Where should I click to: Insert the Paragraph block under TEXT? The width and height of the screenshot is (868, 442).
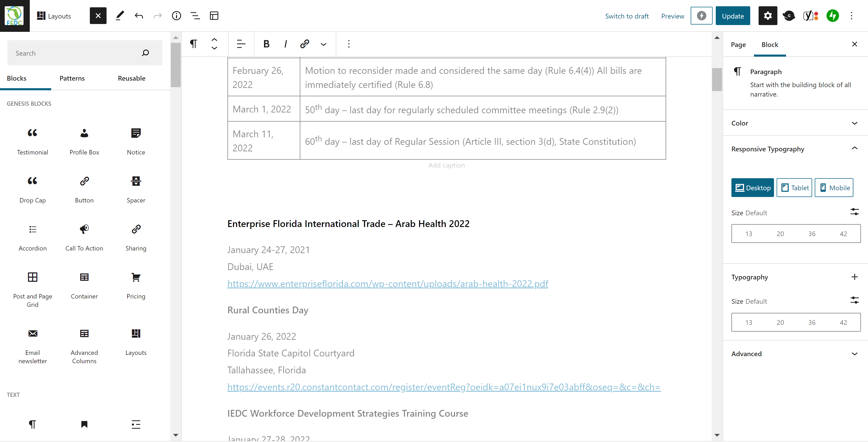point(32,424)
